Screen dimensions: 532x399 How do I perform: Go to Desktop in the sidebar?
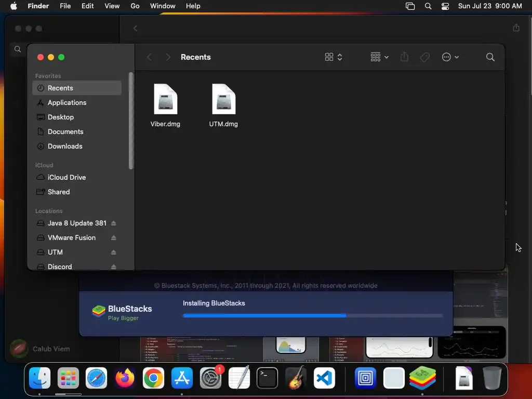tap(77, 117)
